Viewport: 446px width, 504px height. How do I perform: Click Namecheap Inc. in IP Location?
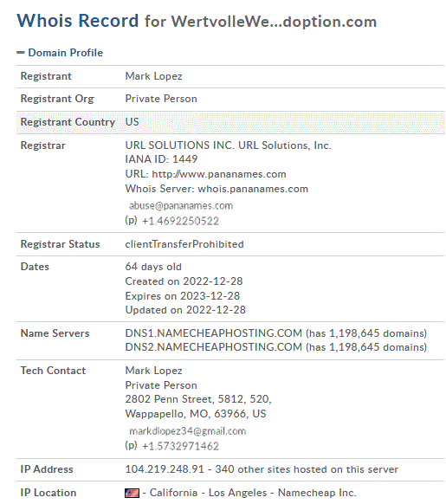(317, 493)
